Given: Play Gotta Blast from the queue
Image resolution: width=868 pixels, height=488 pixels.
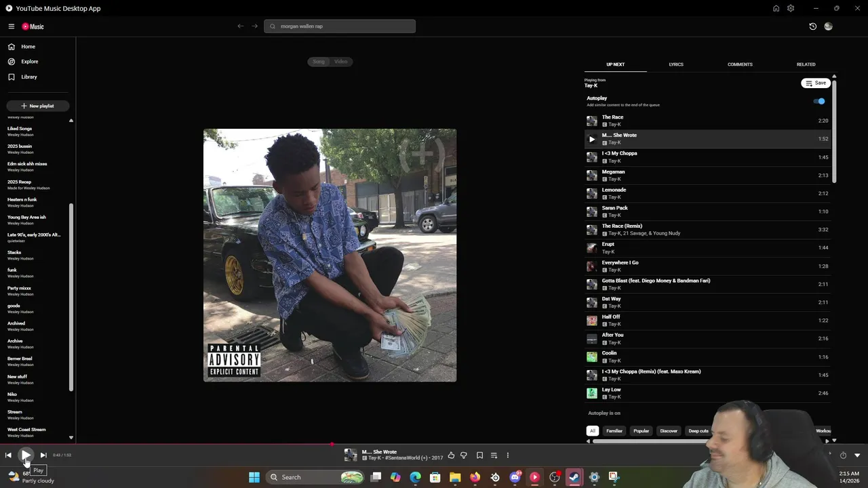Looking at the screenshot, I should pos(707,284).
